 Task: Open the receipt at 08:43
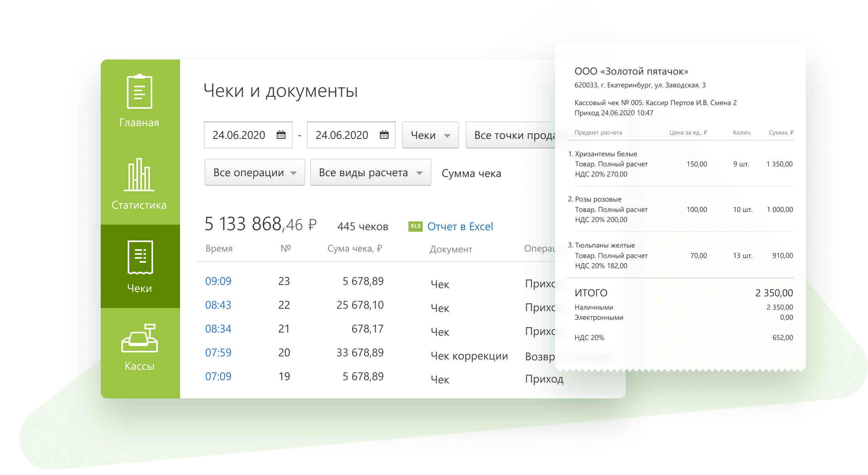click(218, 305)
